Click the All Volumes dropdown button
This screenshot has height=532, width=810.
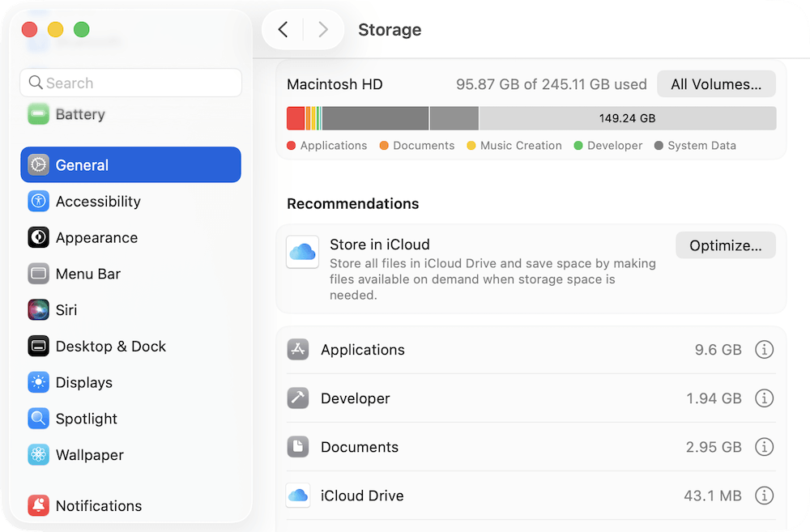pos(716,83)
